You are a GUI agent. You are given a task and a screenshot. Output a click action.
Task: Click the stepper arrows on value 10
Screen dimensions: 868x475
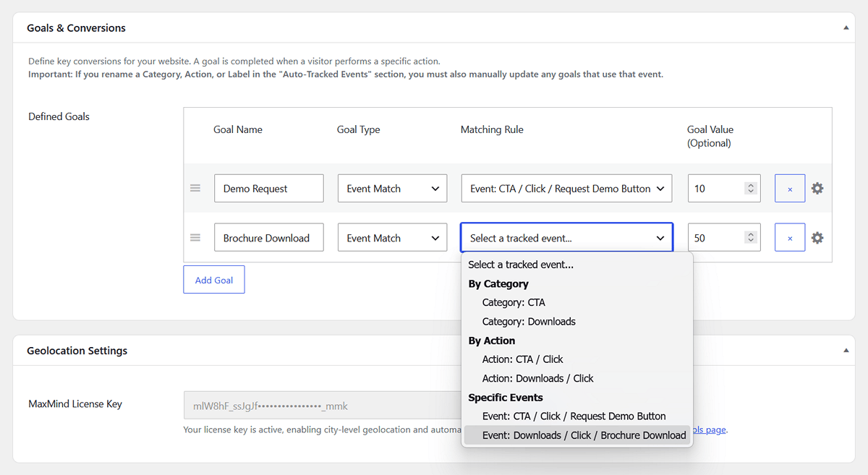[751, 188]
